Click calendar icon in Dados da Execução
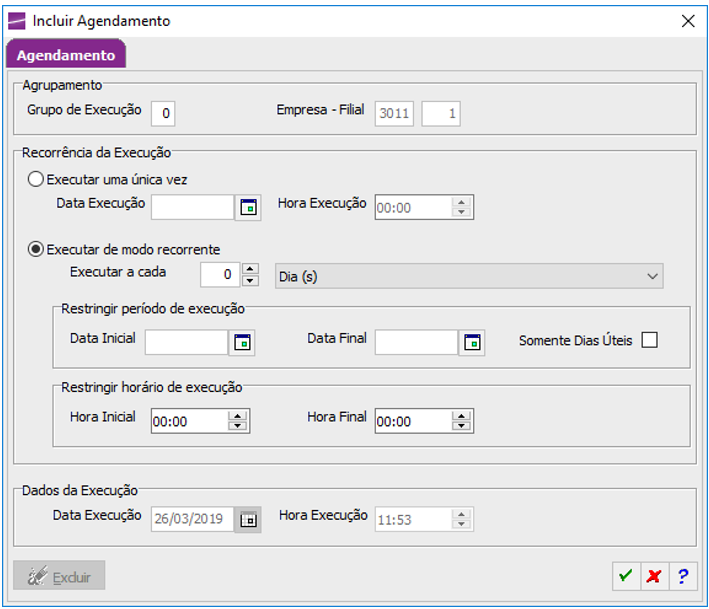 click(248, 519)
